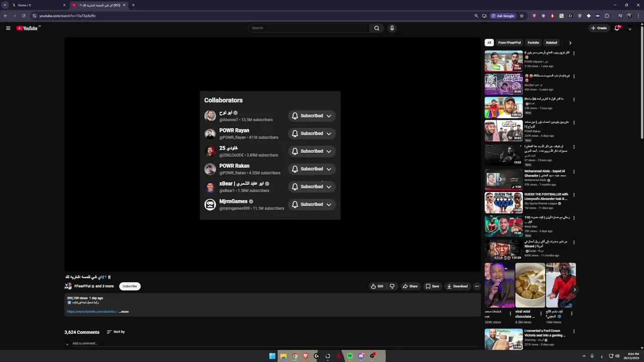Select the Fortnite filter chip
The width and height of the screenshot is (644, 362).
[533, 43]
